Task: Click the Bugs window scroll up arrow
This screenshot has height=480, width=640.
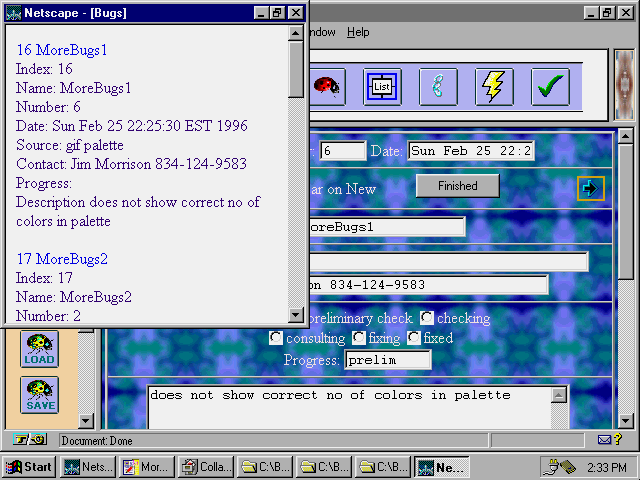Action: click(x=295, y=33)
